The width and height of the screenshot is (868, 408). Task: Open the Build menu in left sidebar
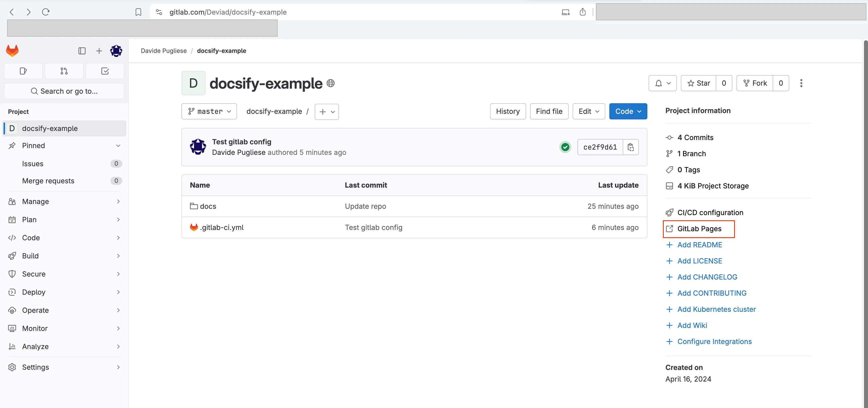(x=30, y=256)
